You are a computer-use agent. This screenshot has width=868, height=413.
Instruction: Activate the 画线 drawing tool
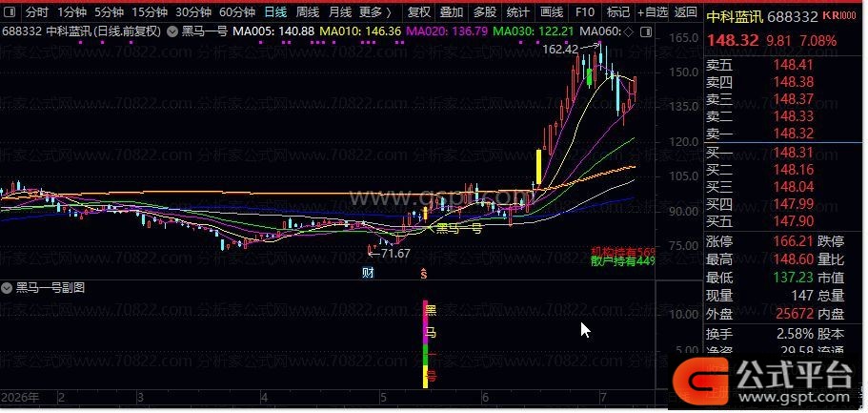coord(552,12)
